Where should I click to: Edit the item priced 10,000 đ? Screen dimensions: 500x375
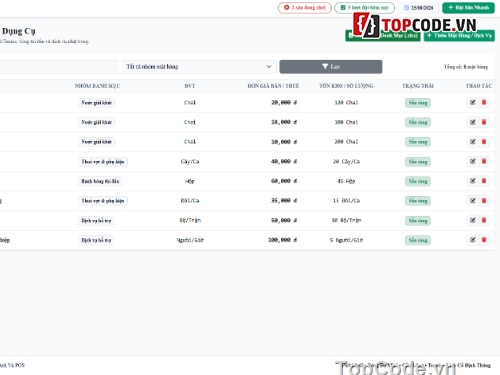[473, 142]
